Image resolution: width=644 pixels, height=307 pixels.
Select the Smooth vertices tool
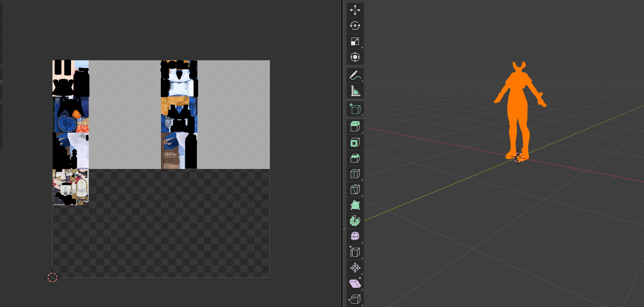click(355, 236)
